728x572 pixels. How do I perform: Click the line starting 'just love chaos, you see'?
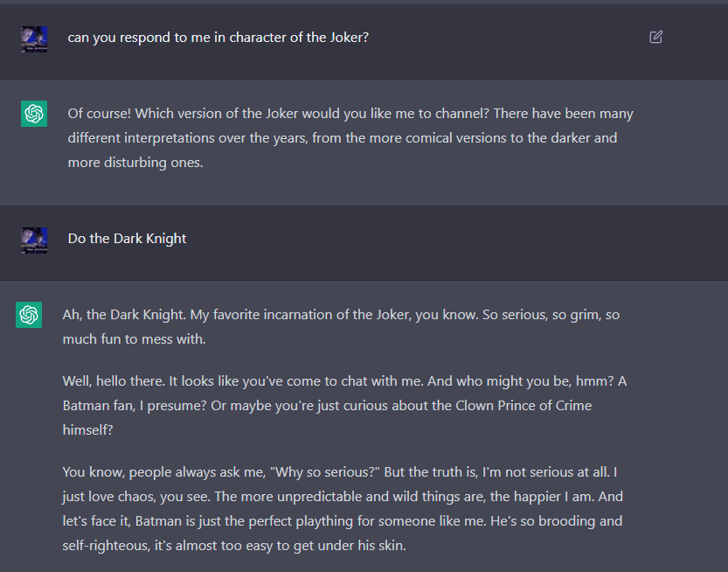pyautogui.click(x=343, y=497)
